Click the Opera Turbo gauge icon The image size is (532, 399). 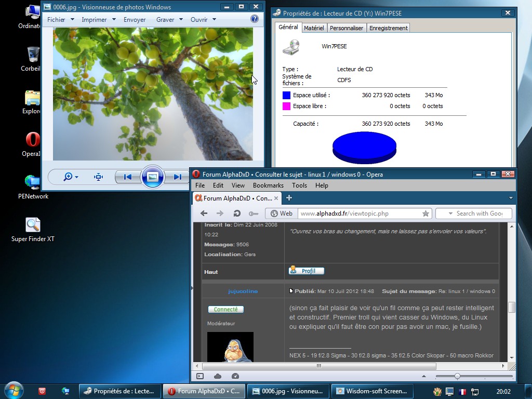[x=235, y=376]
